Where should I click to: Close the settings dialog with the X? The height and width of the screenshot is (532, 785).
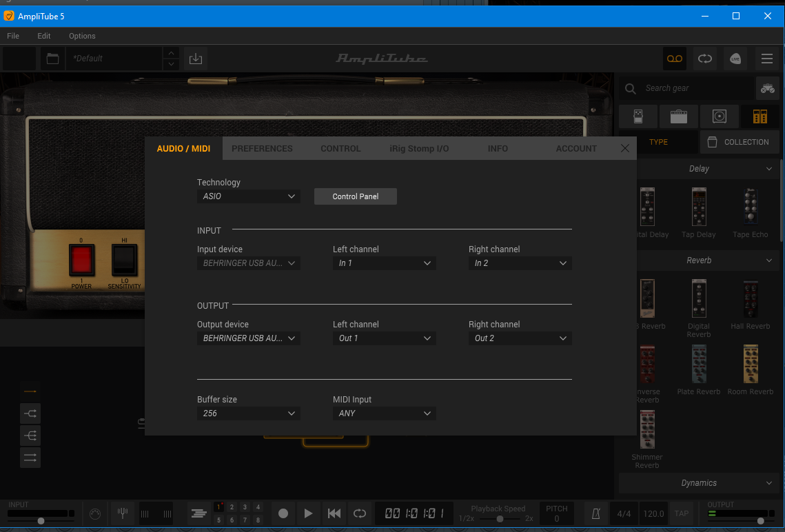click(625, 148)
